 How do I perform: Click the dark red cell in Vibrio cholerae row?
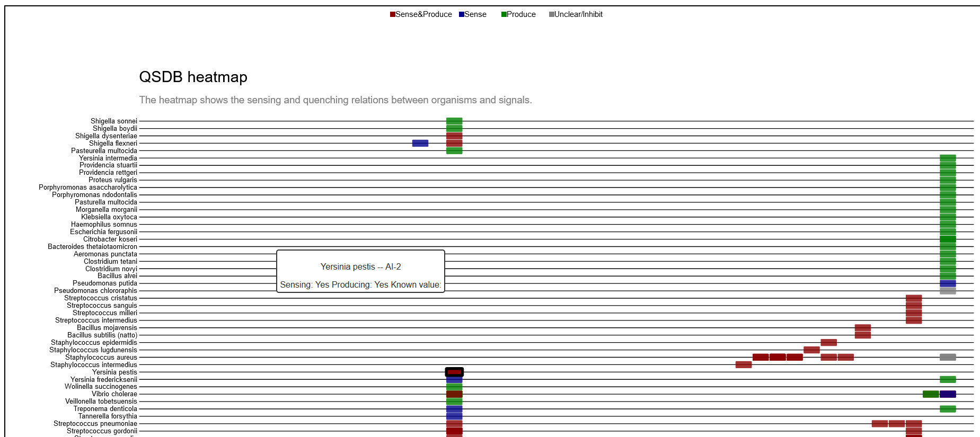click(x=454, y=394)
